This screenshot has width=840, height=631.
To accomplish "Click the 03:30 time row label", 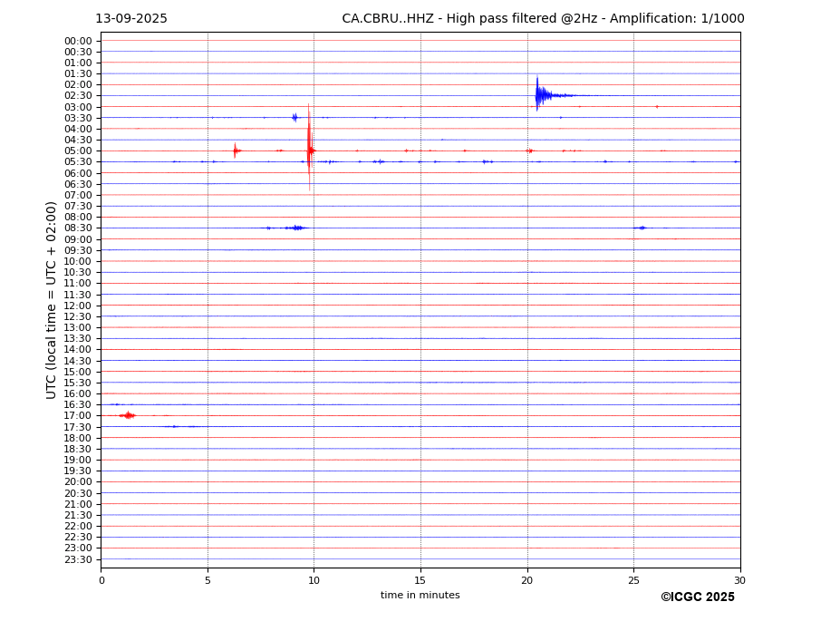I will click(x=78, y=118).
